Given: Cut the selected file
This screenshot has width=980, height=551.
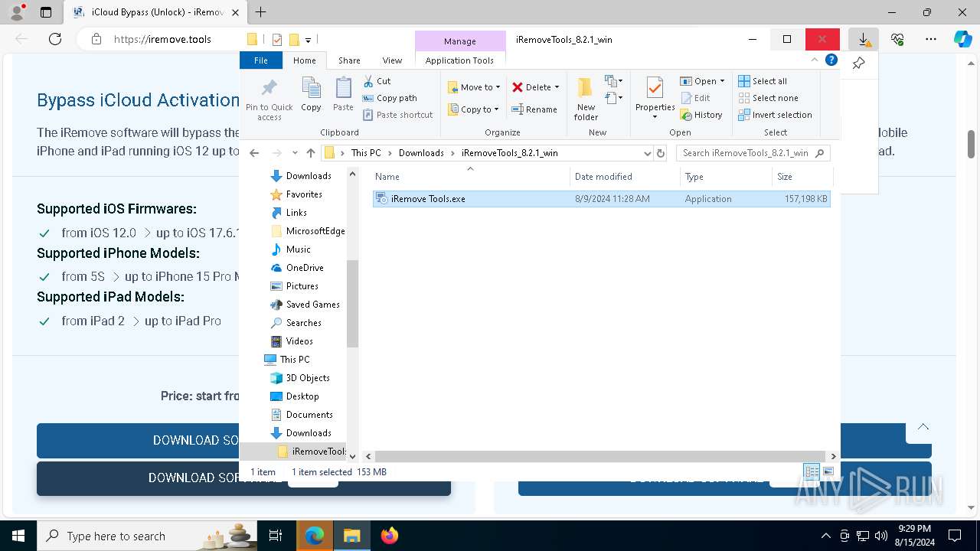Looking at the screenshot, I should (377, 81).
